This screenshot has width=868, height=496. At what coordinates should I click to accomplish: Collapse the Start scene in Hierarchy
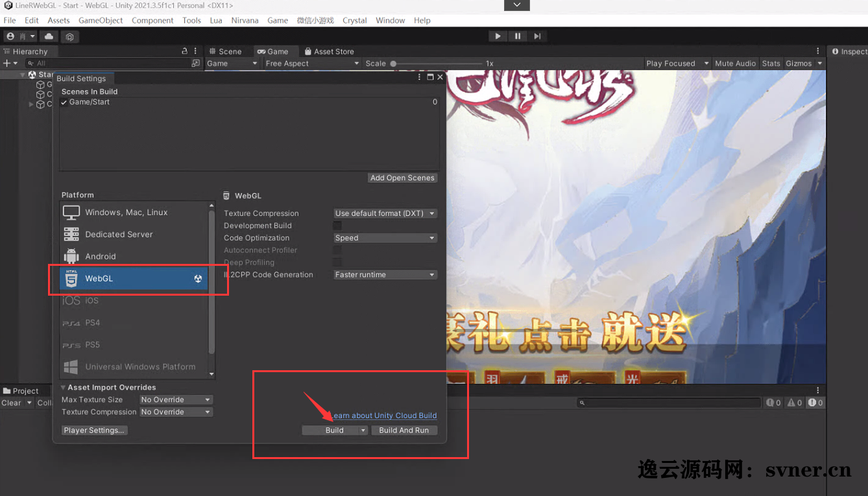pos(23,75)
